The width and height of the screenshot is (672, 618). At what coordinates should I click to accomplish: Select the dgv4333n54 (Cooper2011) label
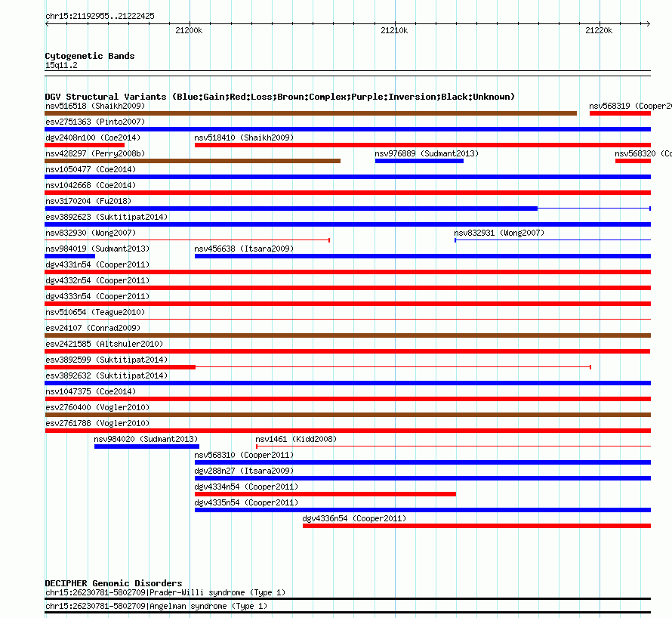tap(97, 296)
